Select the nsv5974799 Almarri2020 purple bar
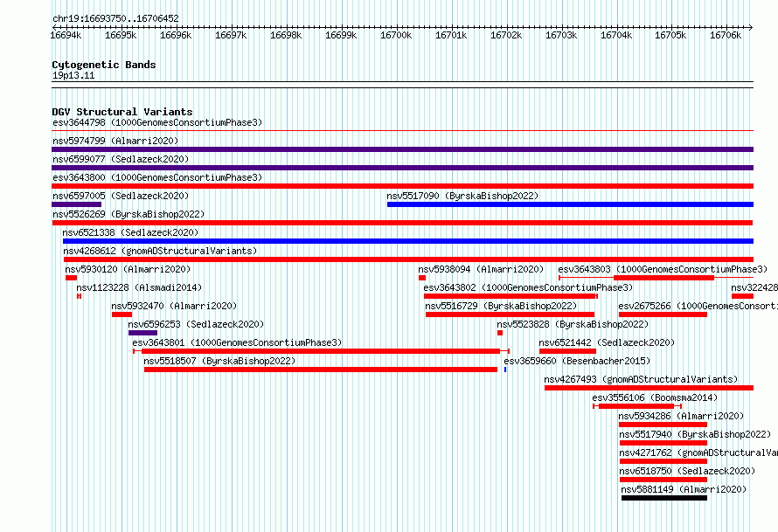The width and height of the screenshot is (778, 532). click(x=402, y=149)
